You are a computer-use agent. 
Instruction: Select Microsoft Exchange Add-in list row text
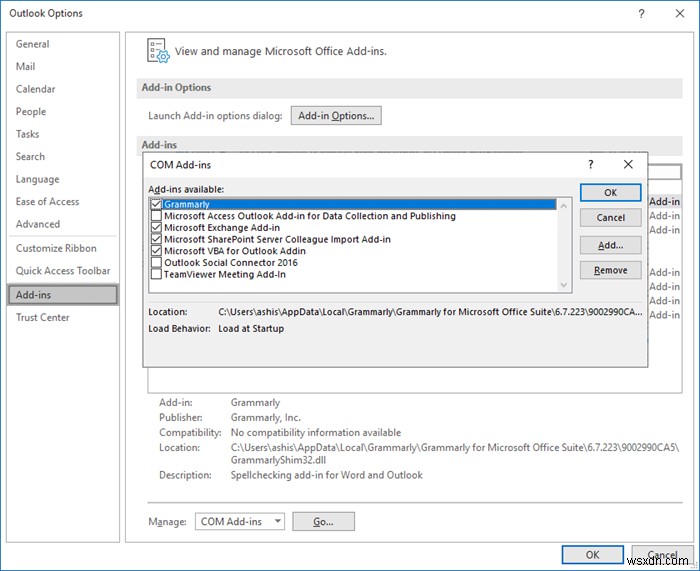222,228
